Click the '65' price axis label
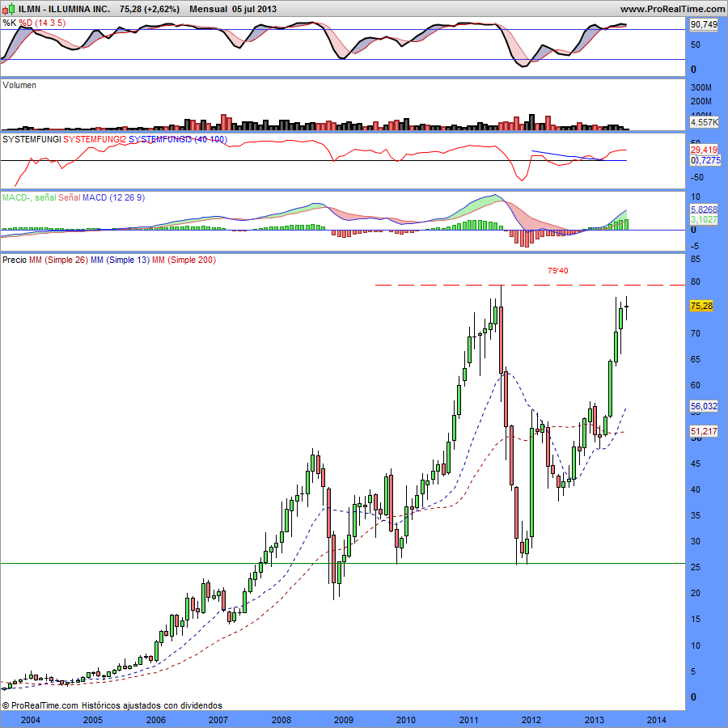This screenshot has height=728, width=728. 696,359
